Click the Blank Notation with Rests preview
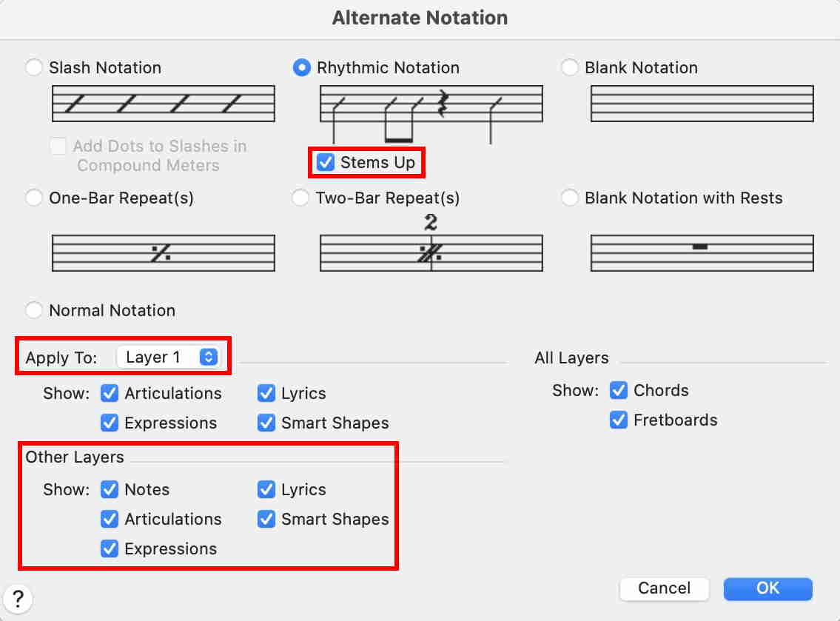Viewport: 840px width, 621px height. pos(702,253)
